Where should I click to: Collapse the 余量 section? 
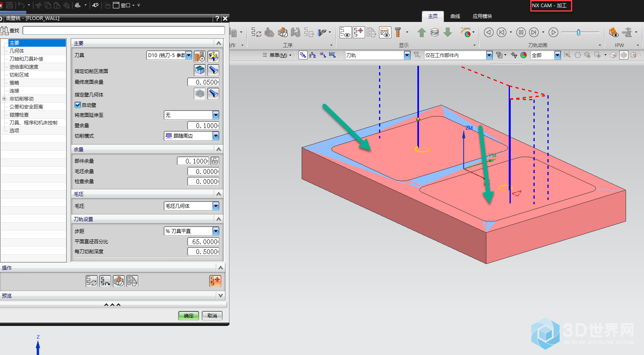click(219, 149)
